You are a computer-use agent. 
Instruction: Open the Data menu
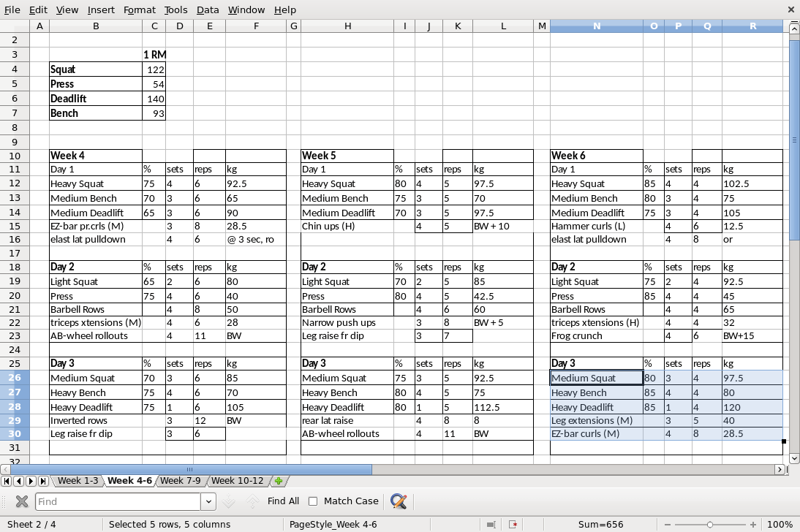click(x=208, y=9)
